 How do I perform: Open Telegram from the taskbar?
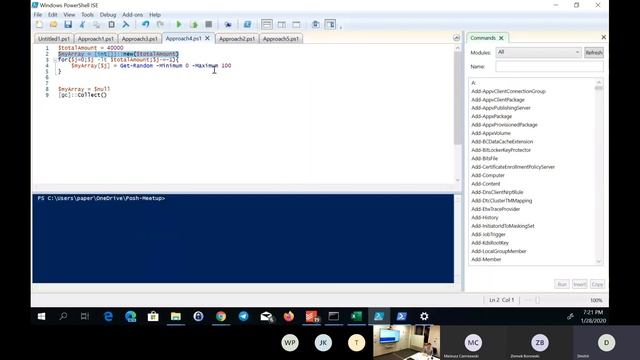click(x=244, y=316)
